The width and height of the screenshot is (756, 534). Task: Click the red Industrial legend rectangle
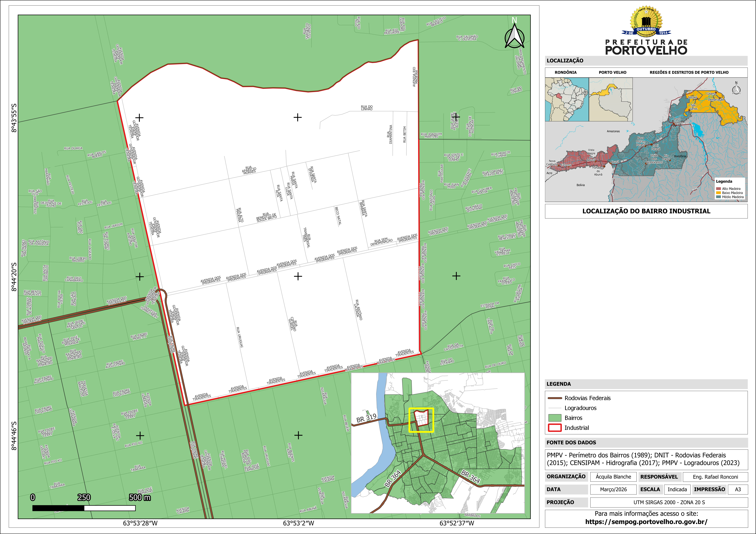[555, 428]
